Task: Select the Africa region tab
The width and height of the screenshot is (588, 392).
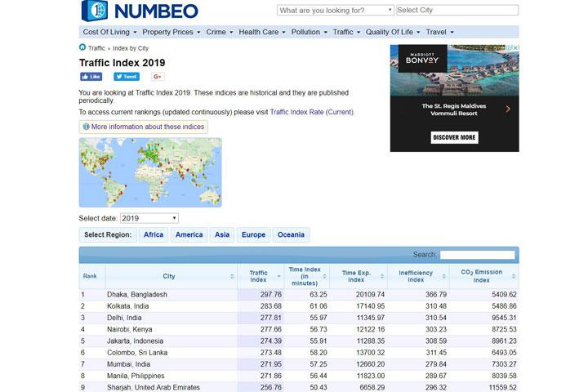Action: pos(154,235)
